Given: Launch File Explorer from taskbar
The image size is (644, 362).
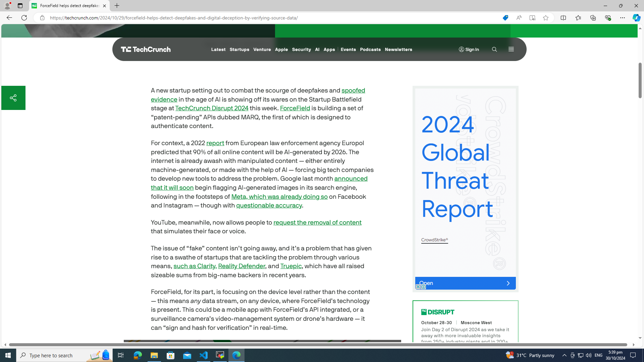Looking at the screenshot, I should point(154,355).
